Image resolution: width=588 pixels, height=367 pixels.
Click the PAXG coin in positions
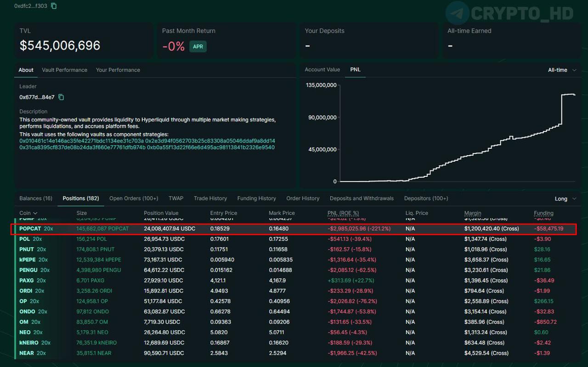(26, 280)
